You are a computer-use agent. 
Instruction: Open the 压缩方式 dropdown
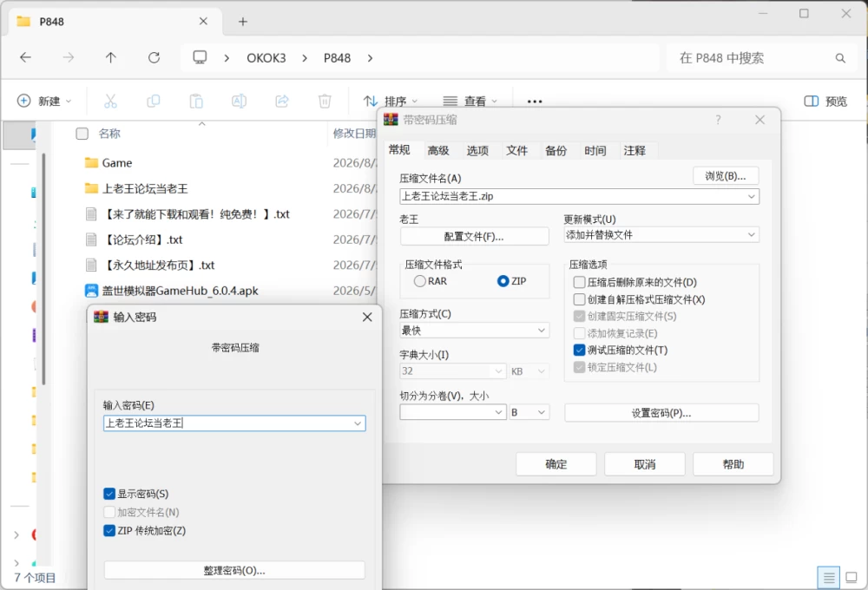(542, 331)
